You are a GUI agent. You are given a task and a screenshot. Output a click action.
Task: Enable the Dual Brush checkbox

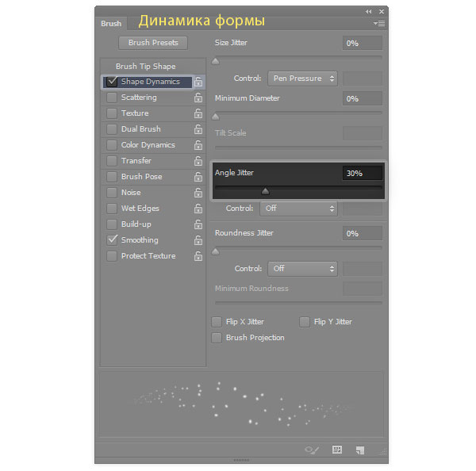112,129
